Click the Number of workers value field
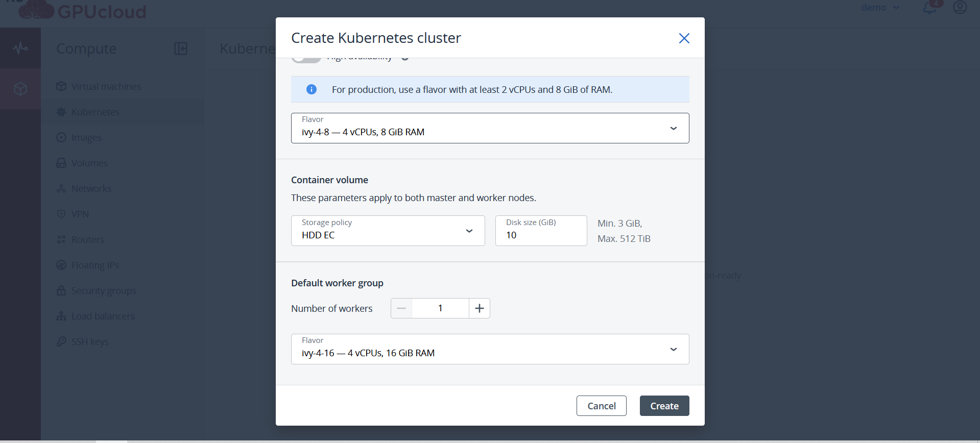This screenshot has width=980, height=443. (440, 308)
